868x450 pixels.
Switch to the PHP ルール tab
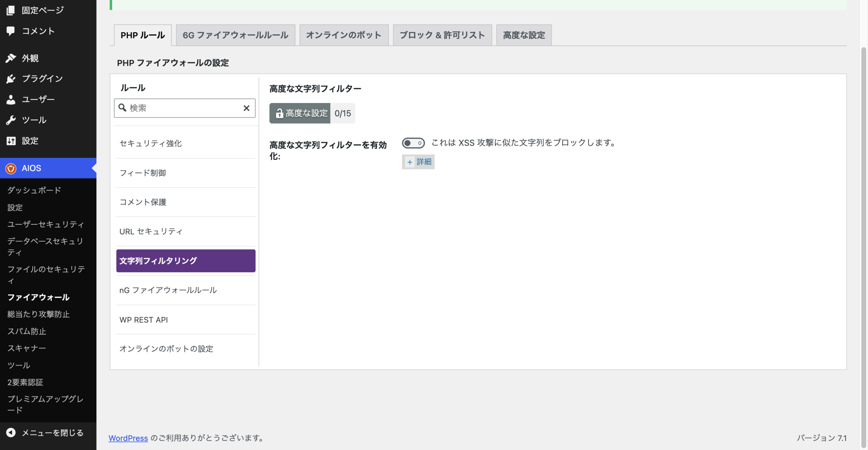tap(143, 35)
